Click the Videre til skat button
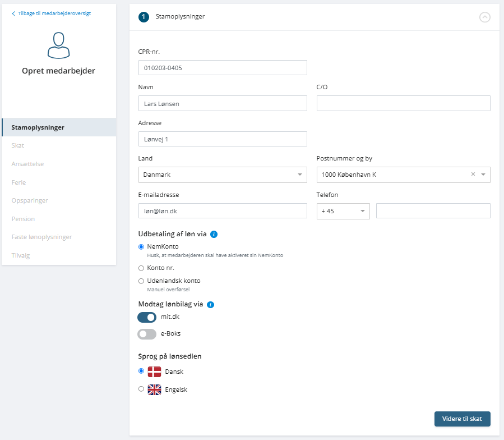The height and width of the screenshot is (440, 504). click(x=462, y=419)
